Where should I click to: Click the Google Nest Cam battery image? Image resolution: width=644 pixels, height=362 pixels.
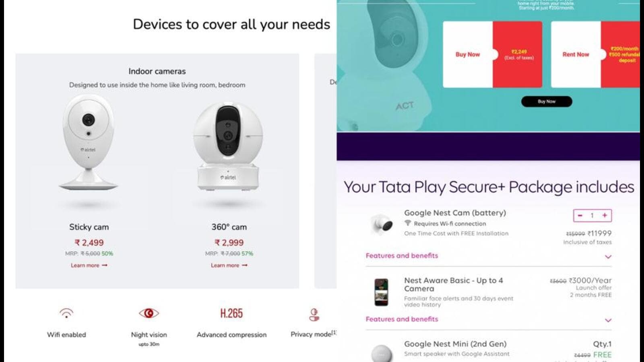coord(382,224)
